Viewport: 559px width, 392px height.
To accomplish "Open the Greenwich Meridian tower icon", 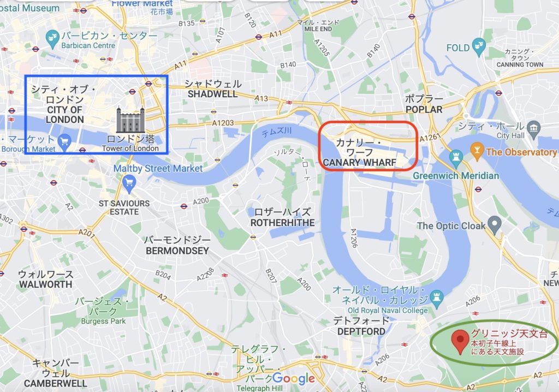I will coord(456,159).
